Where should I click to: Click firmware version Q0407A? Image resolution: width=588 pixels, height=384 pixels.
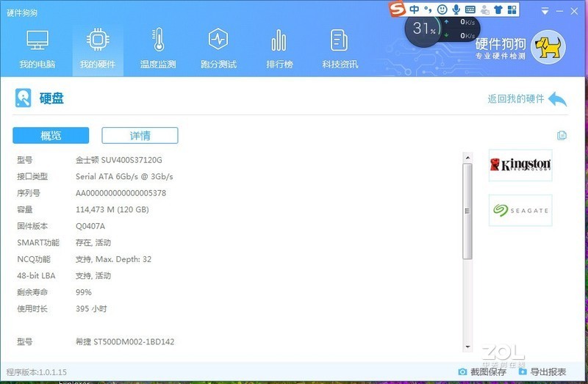pyautogui.click(x=90, y=226)
